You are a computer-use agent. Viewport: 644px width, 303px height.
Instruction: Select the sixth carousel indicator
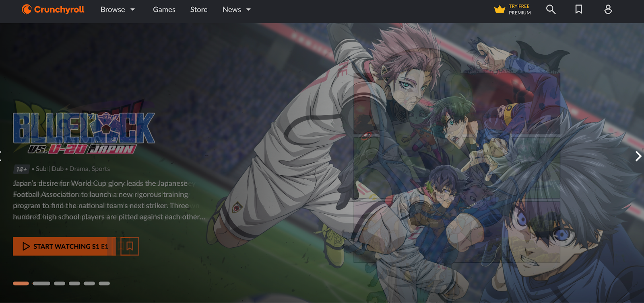[104, 283]
